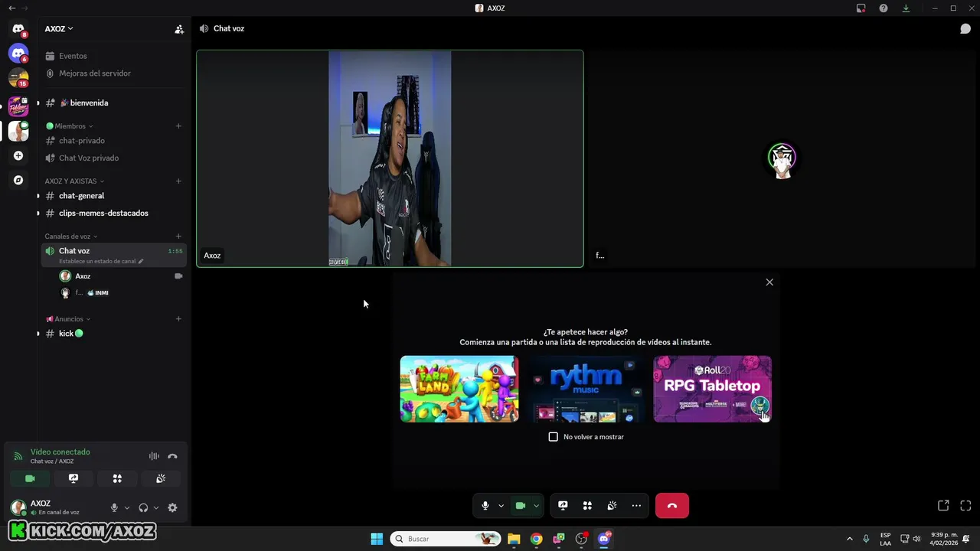Open output device arrow beside the headphones
Screen dimensions: 980x551
pyautogui.click(x=156, y=507)
